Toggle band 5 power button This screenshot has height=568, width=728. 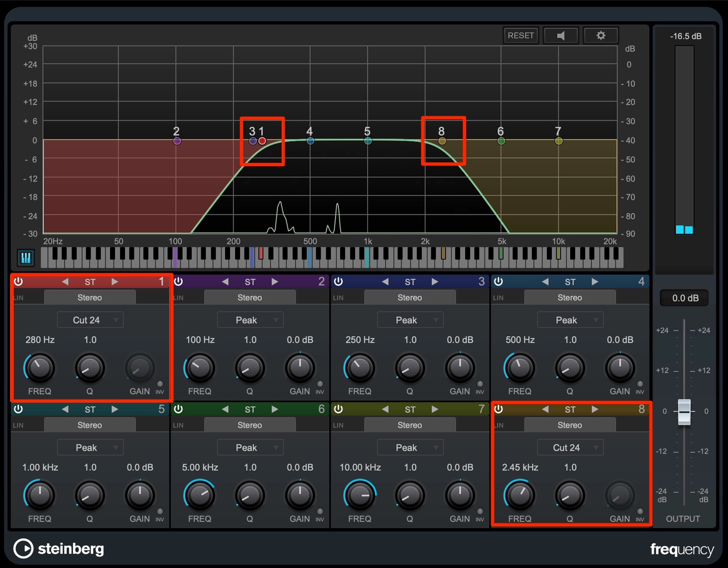pos(18,410)
